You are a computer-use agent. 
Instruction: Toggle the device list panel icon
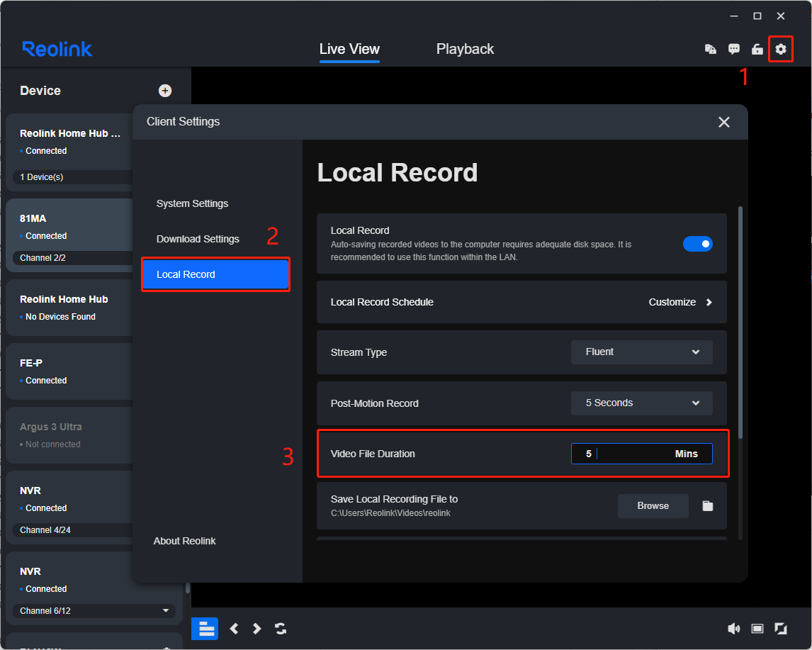[x=205, y=629]
